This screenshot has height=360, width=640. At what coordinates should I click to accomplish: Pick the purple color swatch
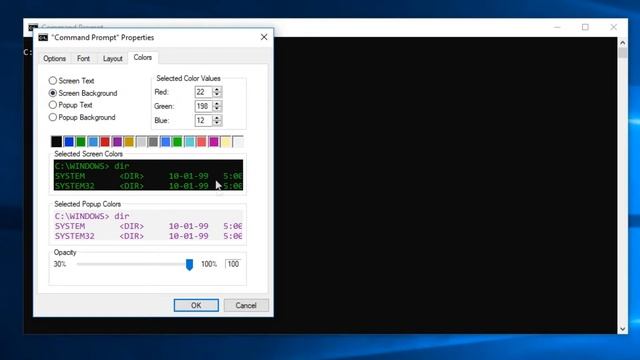pyautogui.click(x=117, y=142)
